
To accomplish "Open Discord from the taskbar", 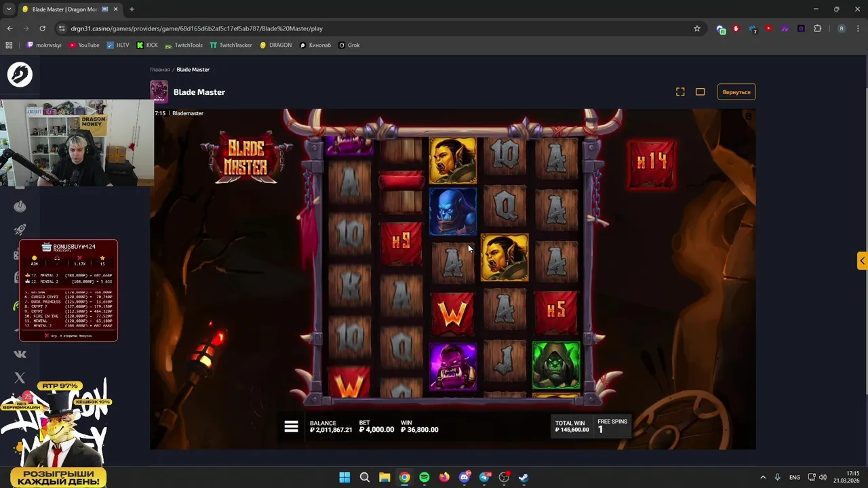I will pos(465,477).
